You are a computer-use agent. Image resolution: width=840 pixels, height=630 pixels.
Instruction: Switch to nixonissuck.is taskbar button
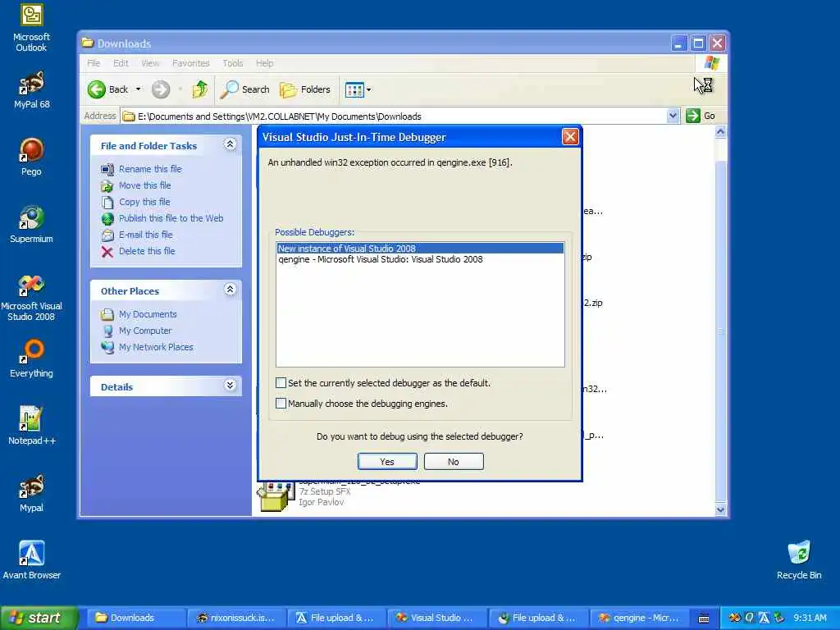[236, 618]
